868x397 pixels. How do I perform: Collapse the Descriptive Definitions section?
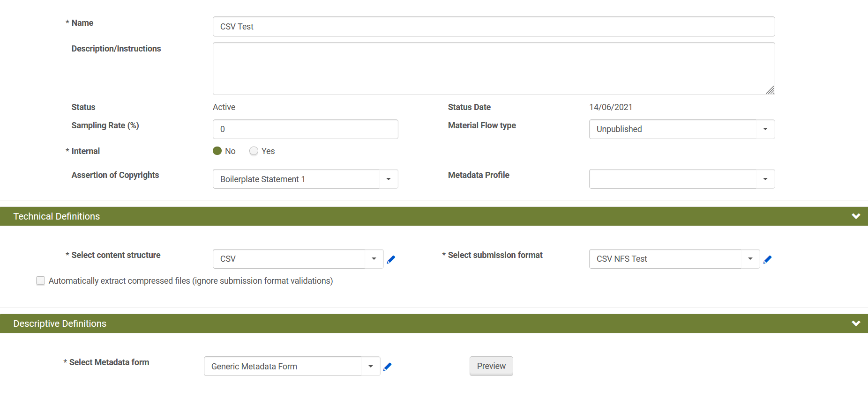pyautogui.click(x=855, y=323)
